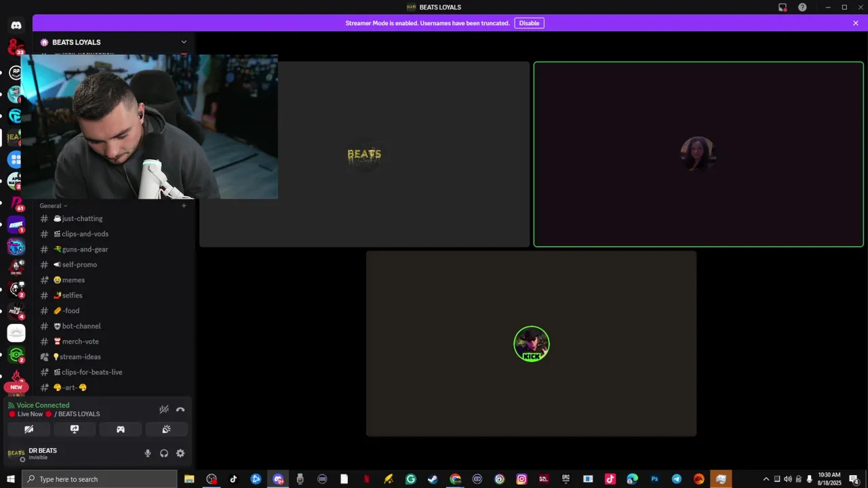Open Windows notification center icon

click(854, 479)
